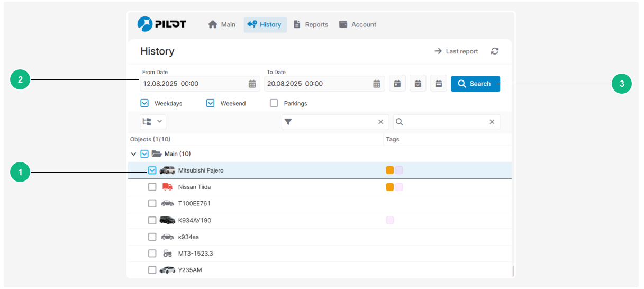Image resolution: width=644 pixels, height=289 pixels.
Task: Click the orange tag on Mitsubishi Pajero
Action: point(390,170)
